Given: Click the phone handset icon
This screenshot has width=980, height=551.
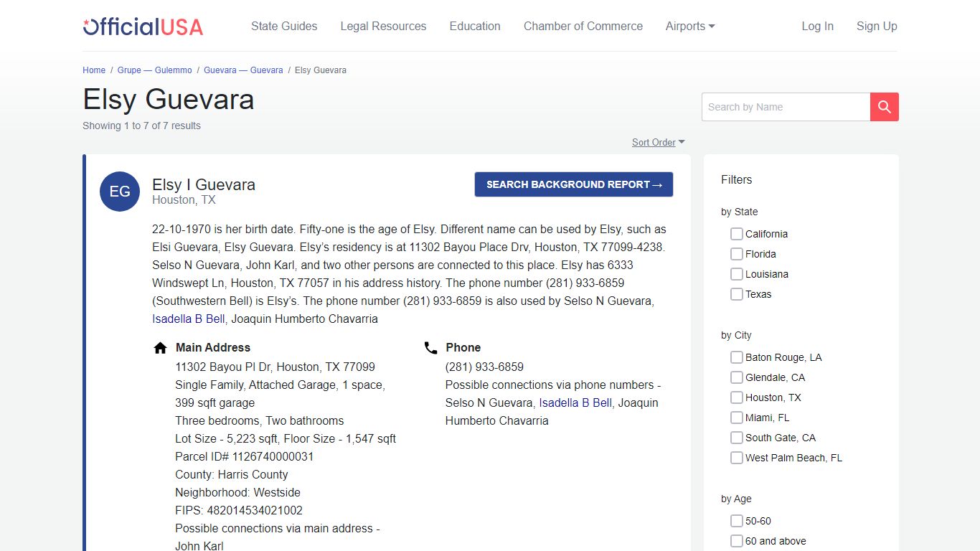Looking at the screenshot, I should click(430, 348).
